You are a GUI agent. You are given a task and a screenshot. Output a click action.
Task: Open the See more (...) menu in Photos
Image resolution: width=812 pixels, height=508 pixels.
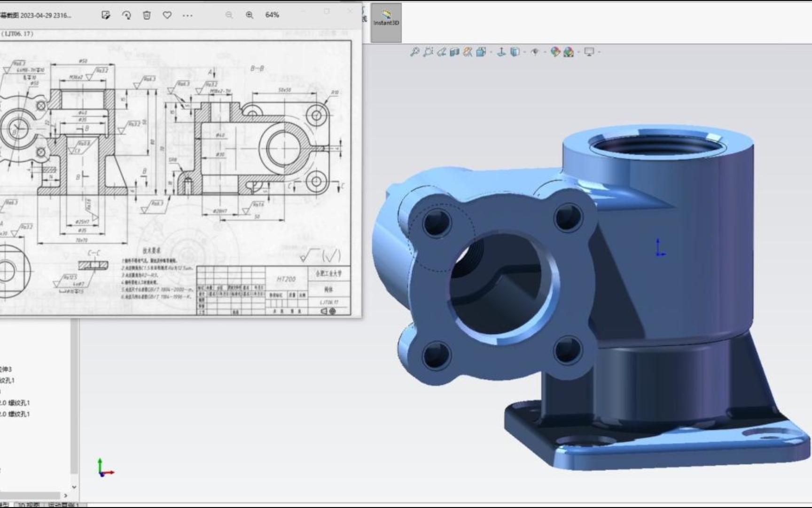coord(187,15)
